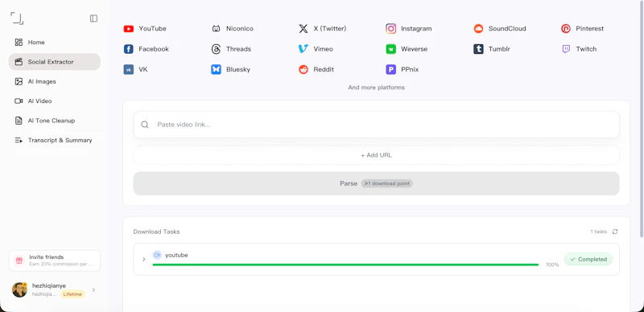The height and width of the screenshot is (312, 644).
Task: Click the app logo in the sidebar
Action: [x=17, y=18]
